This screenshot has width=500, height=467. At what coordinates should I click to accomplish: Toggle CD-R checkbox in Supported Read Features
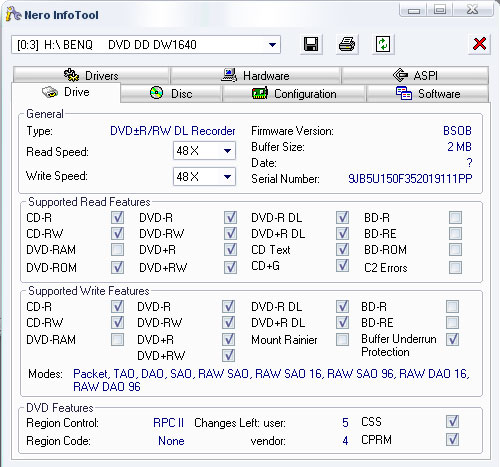point(117,218)
